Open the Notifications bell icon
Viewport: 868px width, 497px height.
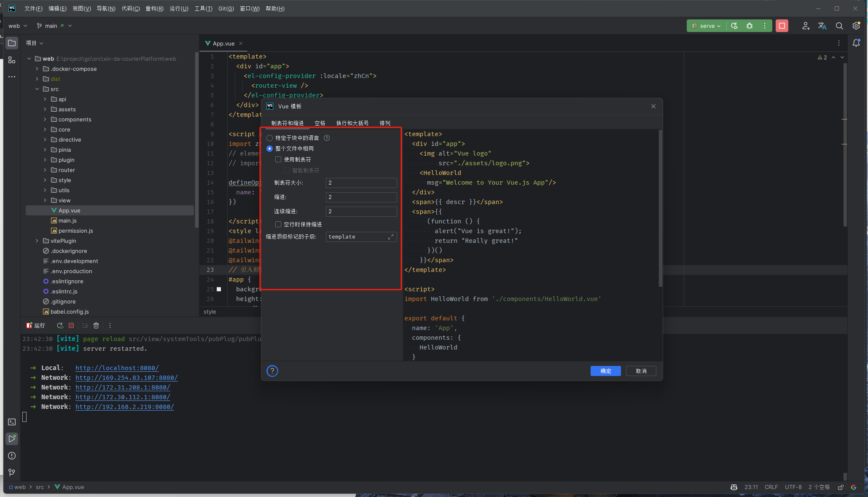pos(856,43)
